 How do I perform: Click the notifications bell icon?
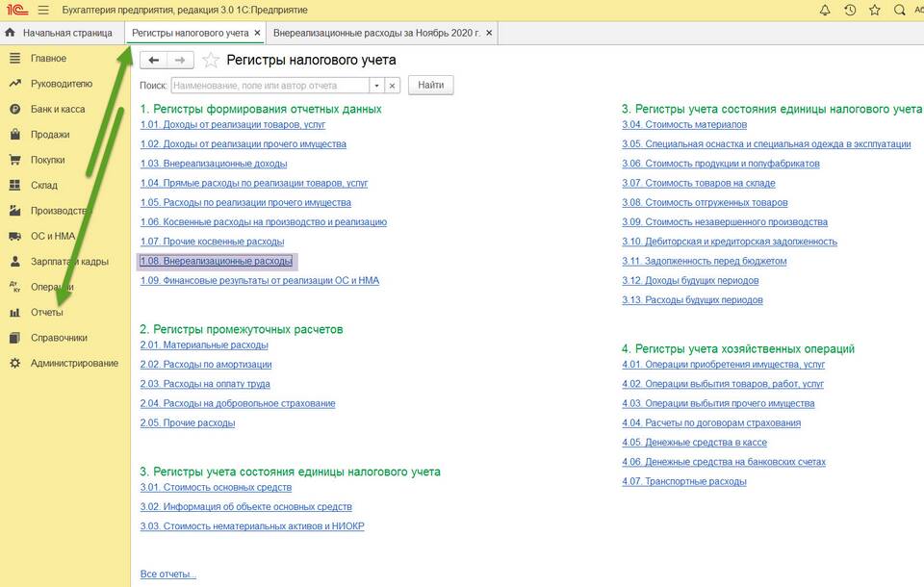(825, 11)
